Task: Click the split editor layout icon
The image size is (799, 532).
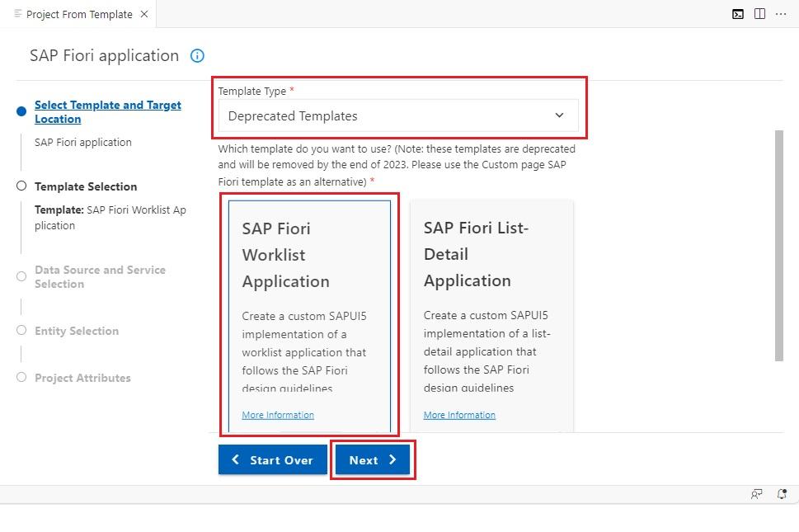Action: (759, 14)
